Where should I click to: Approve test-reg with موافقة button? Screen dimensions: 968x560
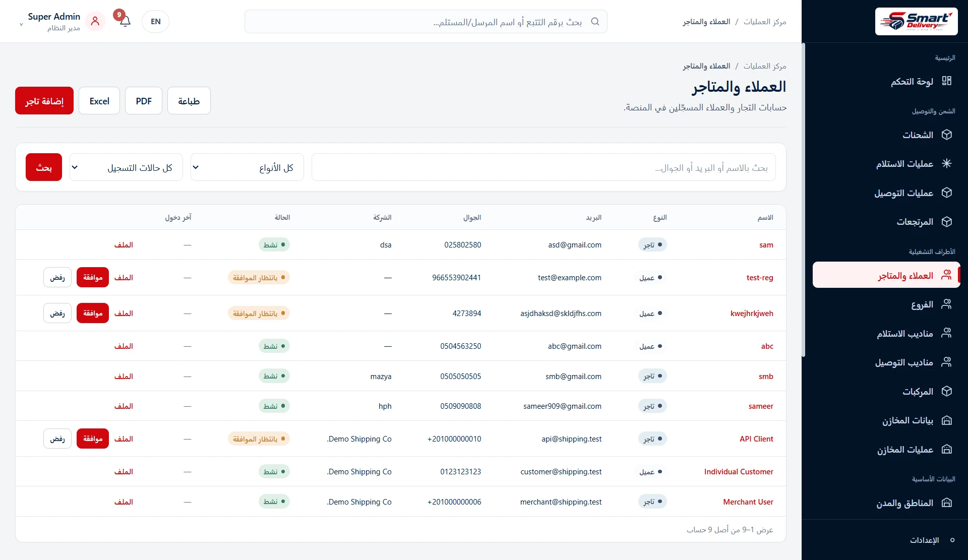click(93, 277)
